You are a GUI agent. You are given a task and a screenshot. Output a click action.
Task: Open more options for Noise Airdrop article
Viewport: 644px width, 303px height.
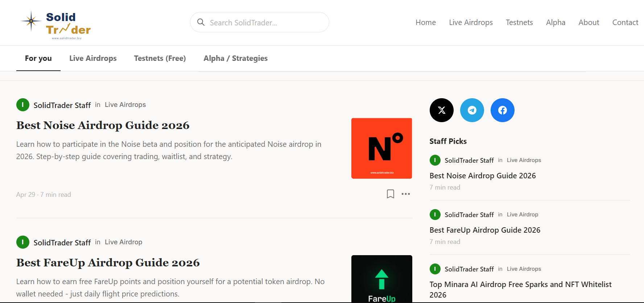(x=406, y=194)
